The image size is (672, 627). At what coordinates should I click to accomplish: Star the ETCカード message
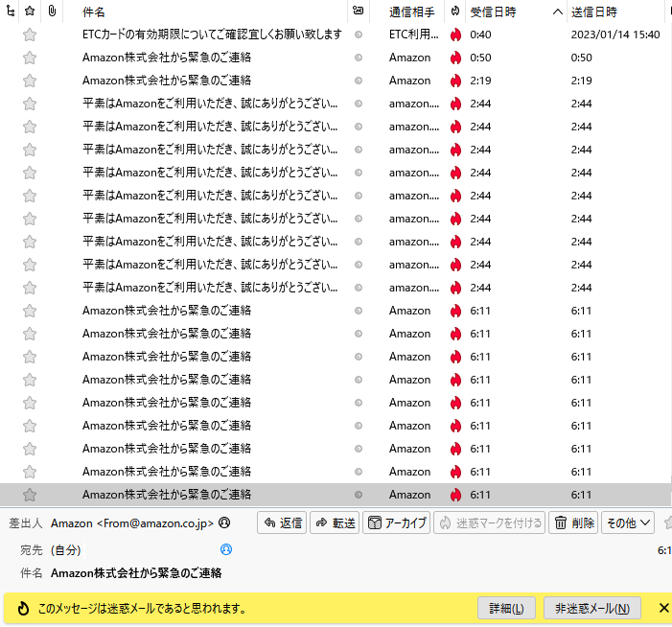pyautogui.click(x=30, y=35)
